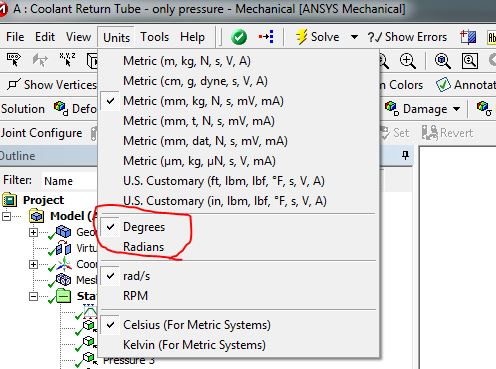496x369 pixels.
Task: Open the View menu
Action: 78,37
